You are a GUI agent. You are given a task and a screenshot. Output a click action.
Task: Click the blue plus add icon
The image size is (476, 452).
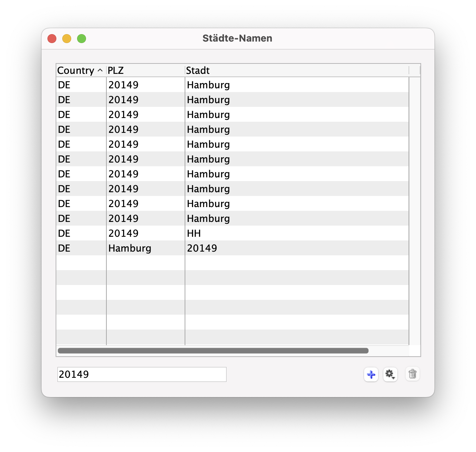click(x=371, y=374)
